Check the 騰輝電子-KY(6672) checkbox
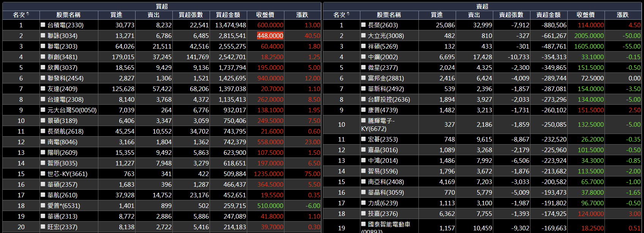The height and width of the screenshot is (233, 644). pos(363,120)
